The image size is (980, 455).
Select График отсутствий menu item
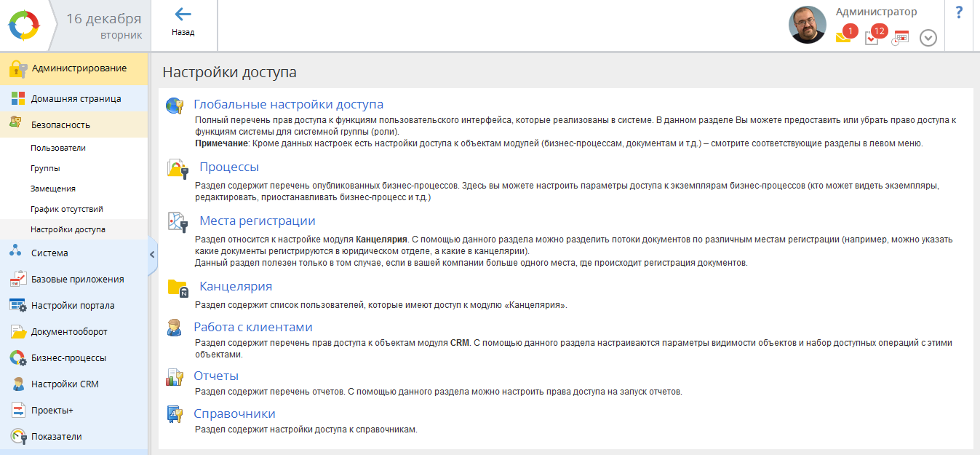coord(67,209)
